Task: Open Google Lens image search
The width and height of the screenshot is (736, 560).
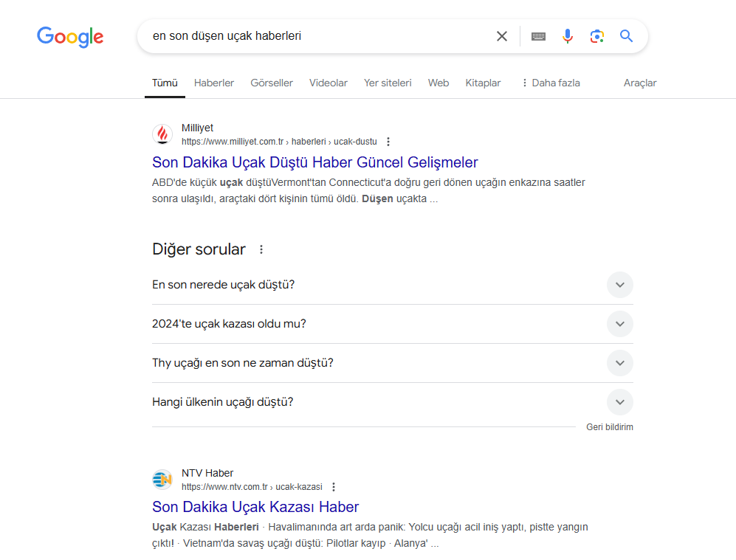Action: point(596,36)
